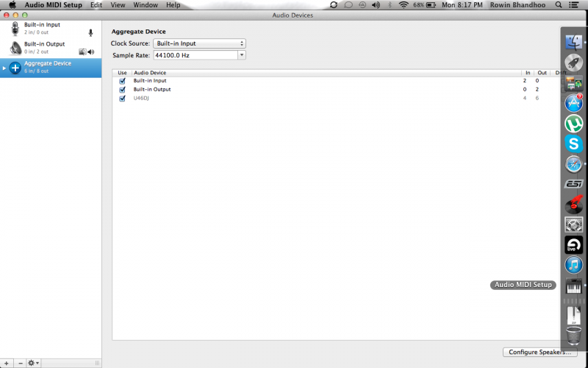Click the battery status indicator
588x368 pixels.
(425, 5)
